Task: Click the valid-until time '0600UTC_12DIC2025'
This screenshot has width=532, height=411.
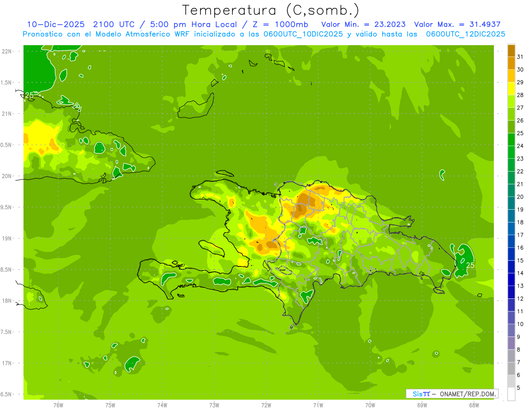Action: tap(465, 34)
